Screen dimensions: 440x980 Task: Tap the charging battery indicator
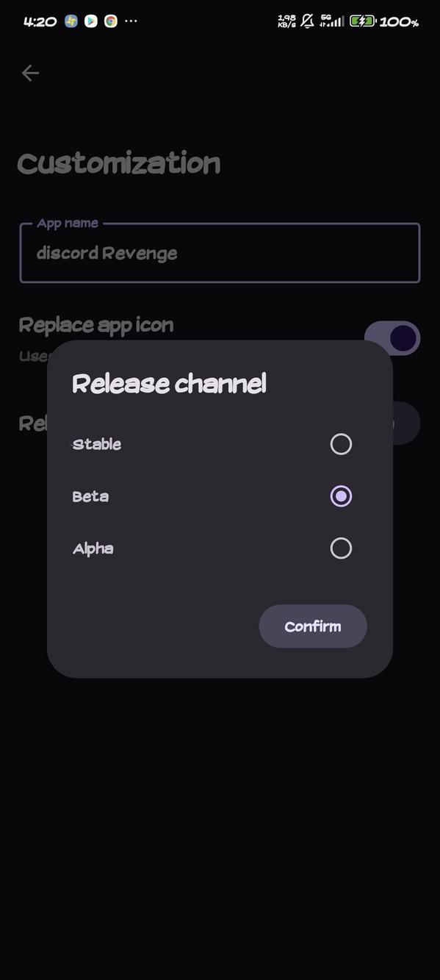click(x=361, y=21)
